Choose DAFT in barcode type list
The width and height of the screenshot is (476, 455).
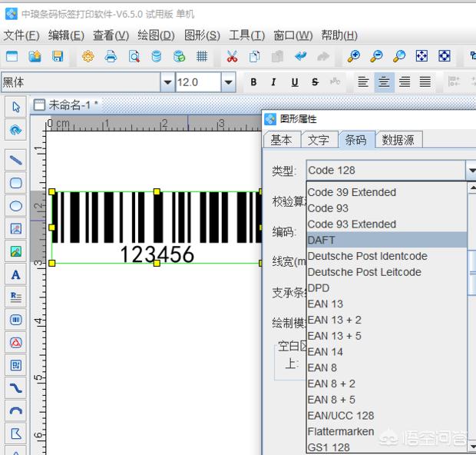click(x=387, y=240)
